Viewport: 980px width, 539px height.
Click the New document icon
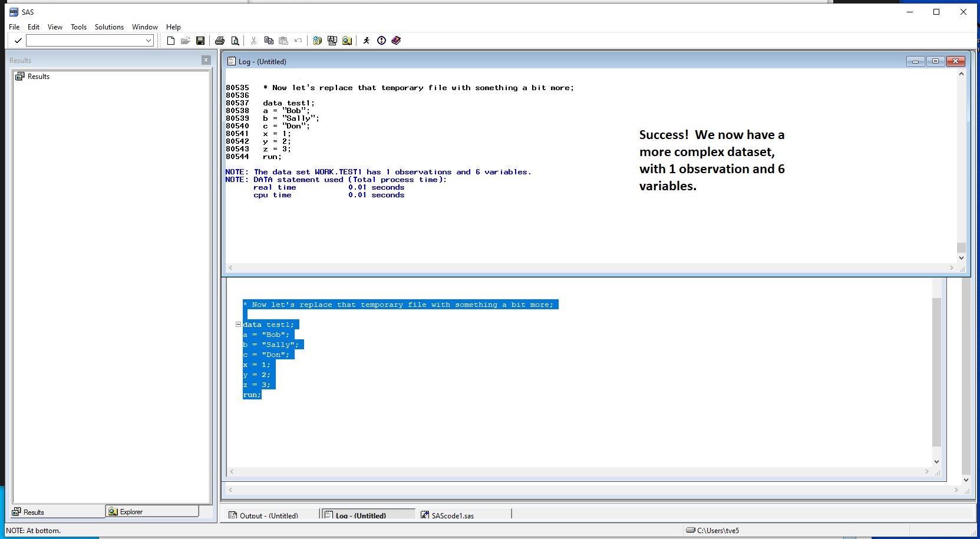coord(171,41)
